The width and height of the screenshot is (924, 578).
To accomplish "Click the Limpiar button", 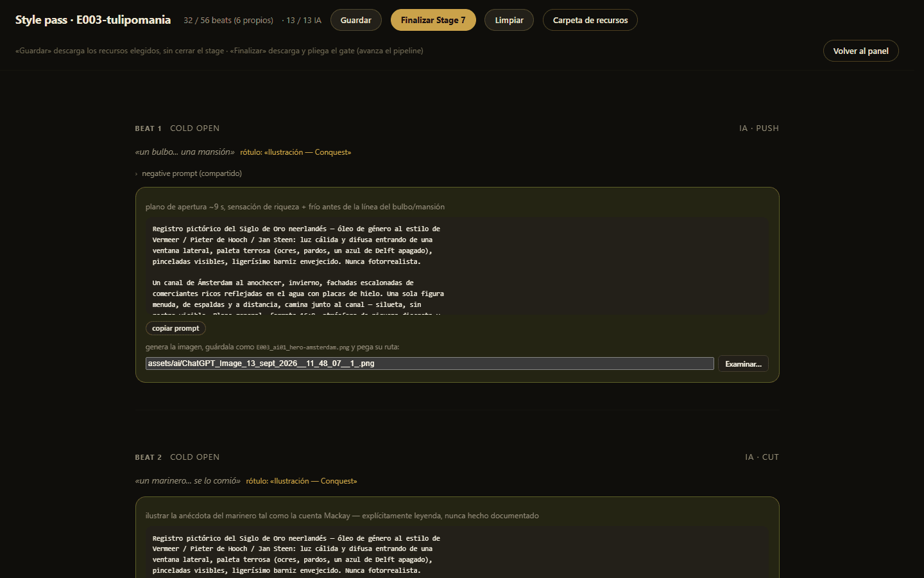I will 509,20.
